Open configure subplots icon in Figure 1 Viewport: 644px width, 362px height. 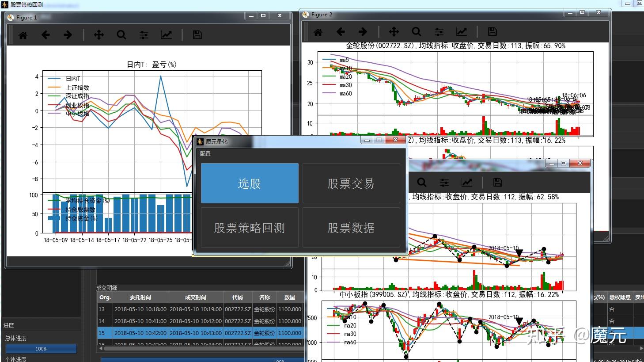point(144,34)
